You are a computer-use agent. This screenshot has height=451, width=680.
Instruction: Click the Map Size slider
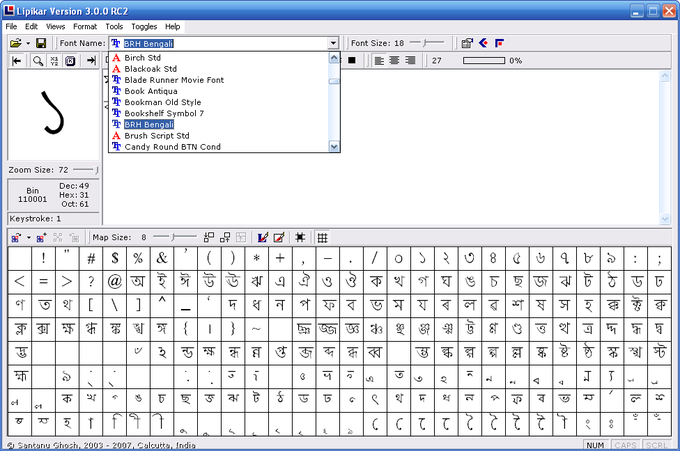175,237
